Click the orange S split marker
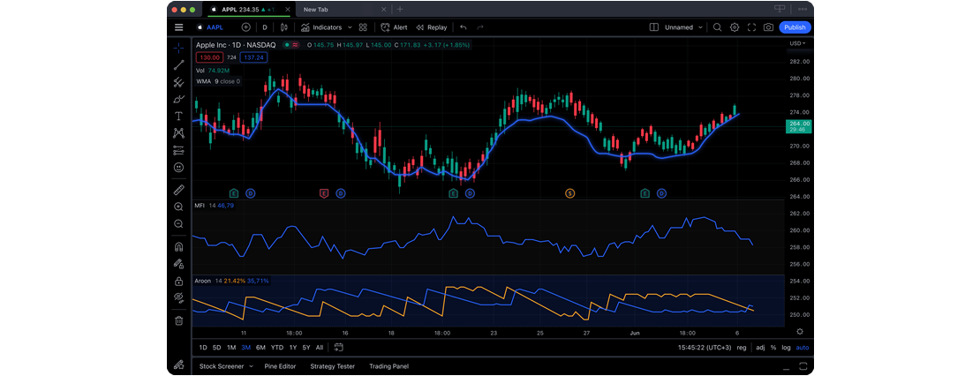Screen dimensions: 980x376 click(x=570, y=193)
